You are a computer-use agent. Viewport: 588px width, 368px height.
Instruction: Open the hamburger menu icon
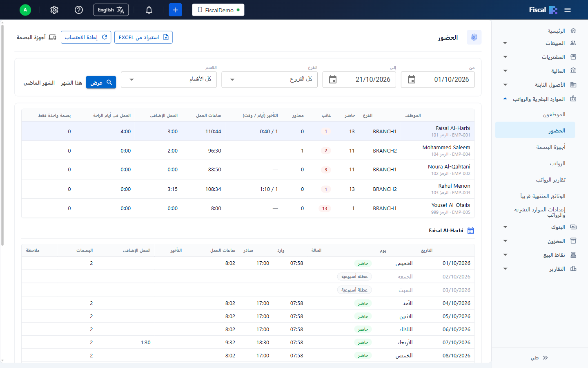(568, 10)
